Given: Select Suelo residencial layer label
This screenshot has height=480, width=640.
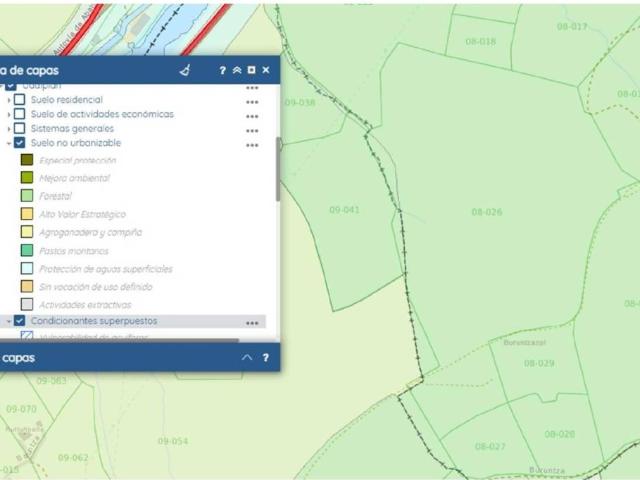Looking at the screenshot, I should click(x=67, y=100).
